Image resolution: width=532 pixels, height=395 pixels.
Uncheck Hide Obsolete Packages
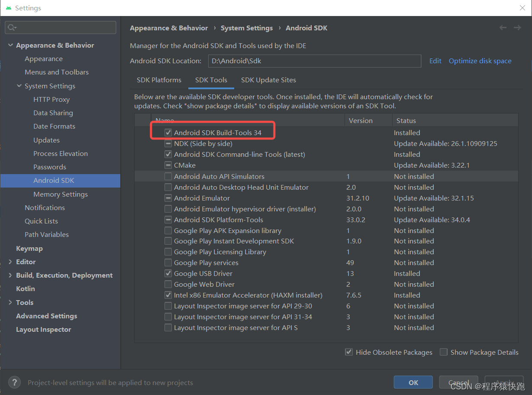[349, 352]
